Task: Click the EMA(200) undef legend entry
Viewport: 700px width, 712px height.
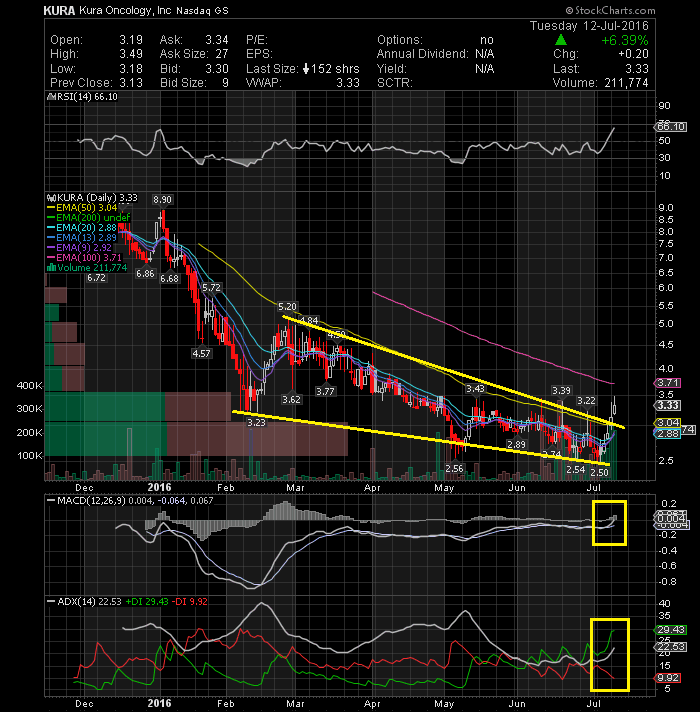Action: coord(88,218)
